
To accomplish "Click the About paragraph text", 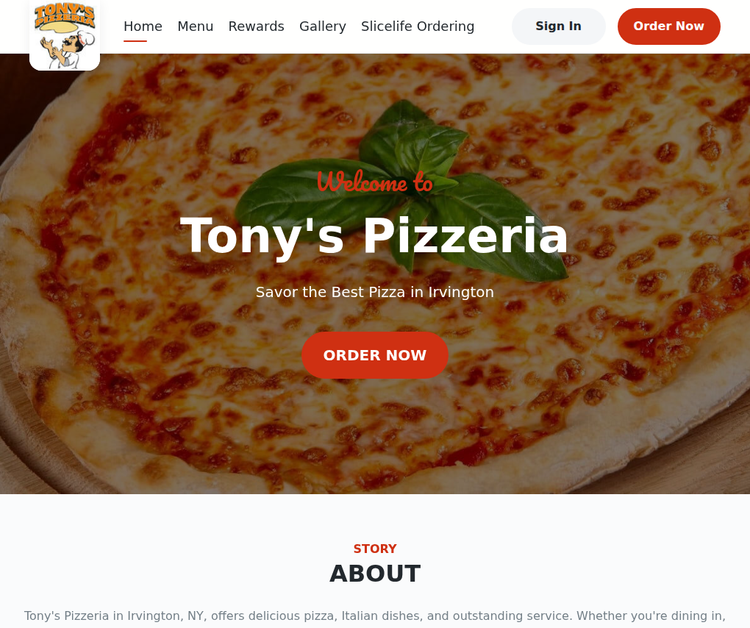I will point(375,616).
